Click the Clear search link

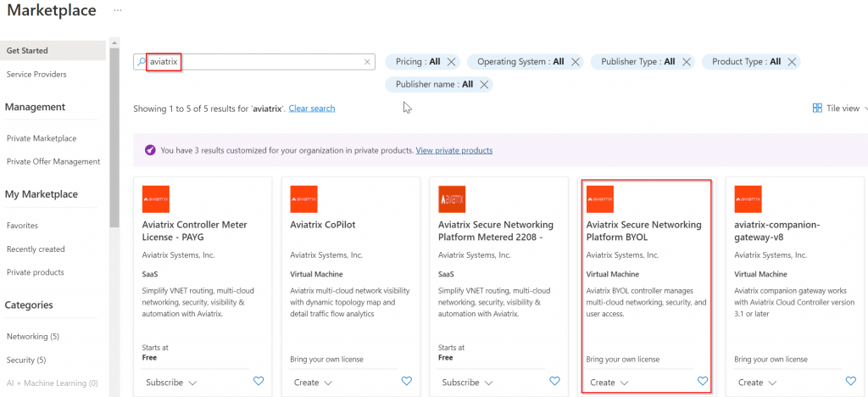[x=312, y=109]
